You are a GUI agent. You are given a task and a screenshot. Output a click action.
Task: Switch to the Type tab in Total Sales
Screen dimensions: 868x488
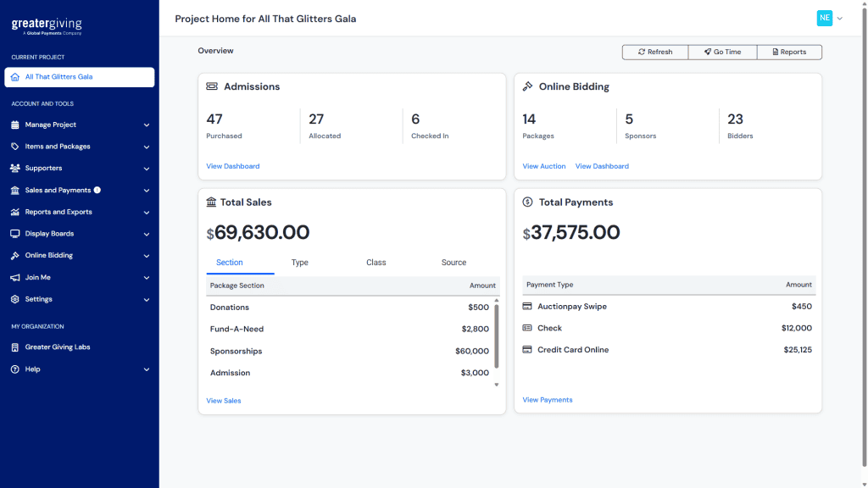click(299, 263)
